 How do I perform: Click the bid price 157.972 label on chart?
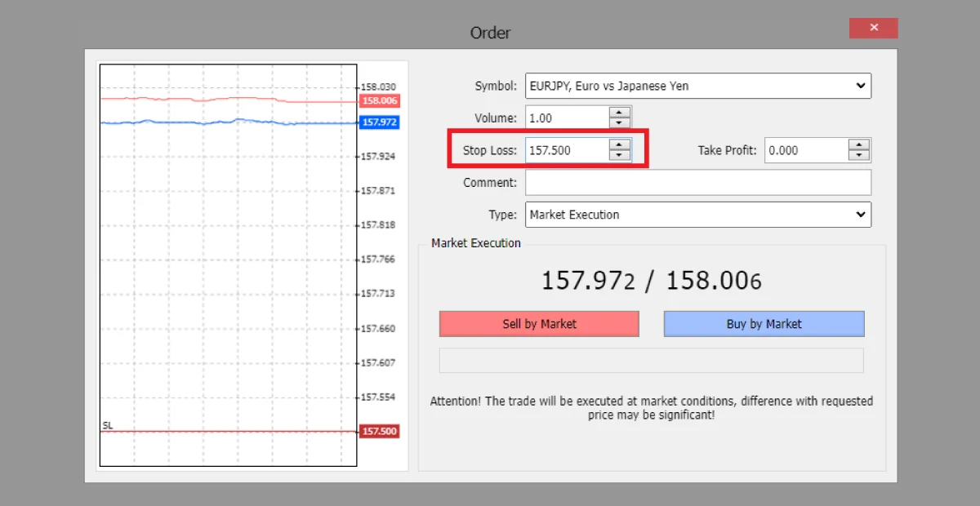pos(379,122)
